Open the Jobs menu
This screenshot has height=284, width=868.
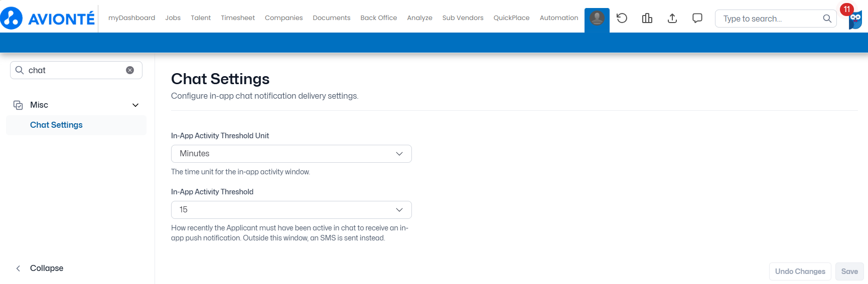click(x=173, y=18)
